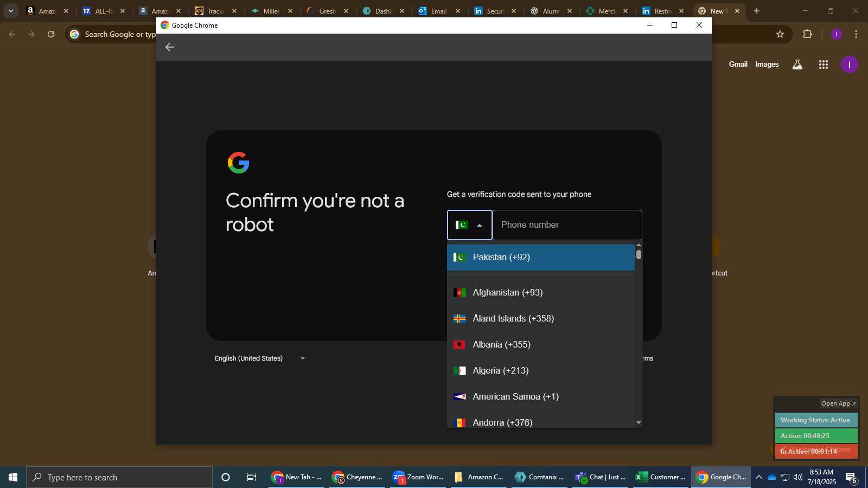The image size is (868, 488).
Task: Open the Extensions puzzle icon
Action: pos(807,34)
